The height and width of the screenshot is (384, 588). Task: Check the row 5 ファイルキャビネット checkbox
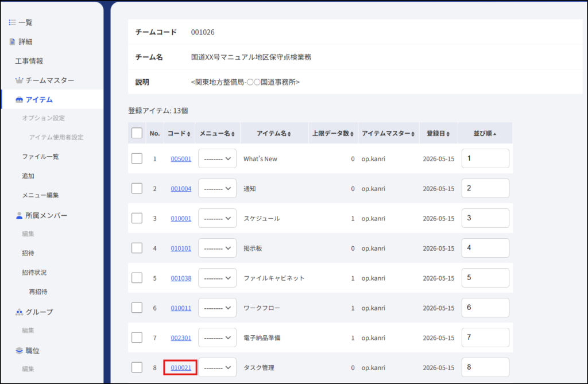pos(137,278)
